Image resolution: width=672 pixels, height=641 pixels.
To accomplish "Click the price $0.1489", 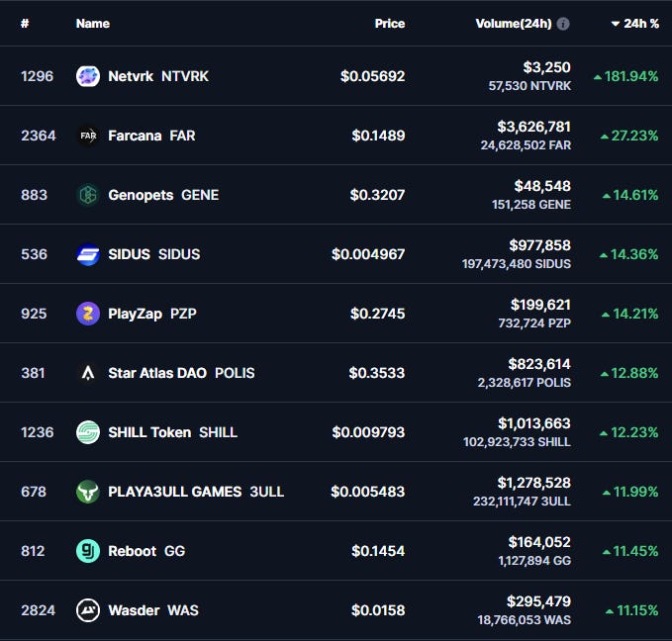I will pos(378,136).
